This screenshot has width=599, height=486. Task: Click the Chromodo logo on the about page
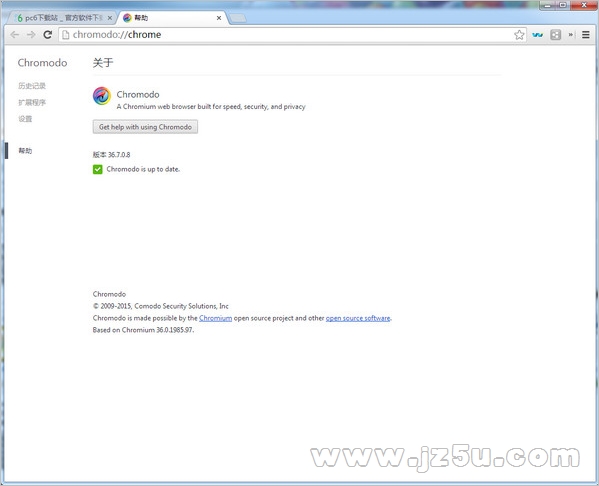102,96
